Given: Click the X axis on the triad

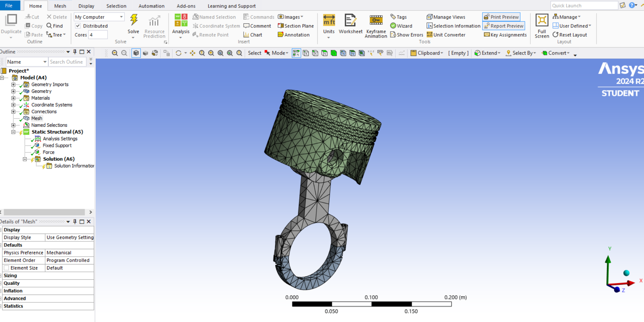Looking at the screenshot, I should click(631, 282).
